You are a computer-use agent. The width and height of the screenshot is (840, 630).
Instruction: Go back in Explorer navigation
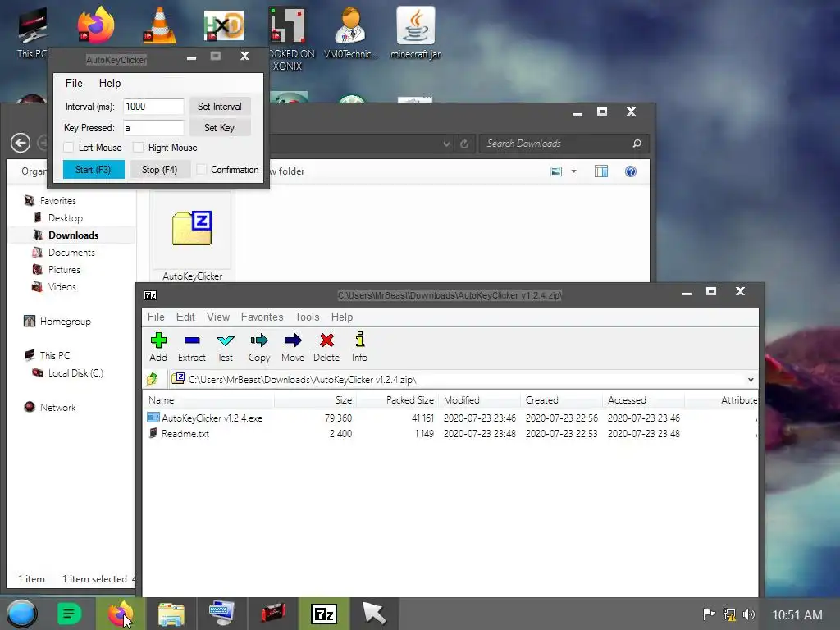[x=21, y=143]
